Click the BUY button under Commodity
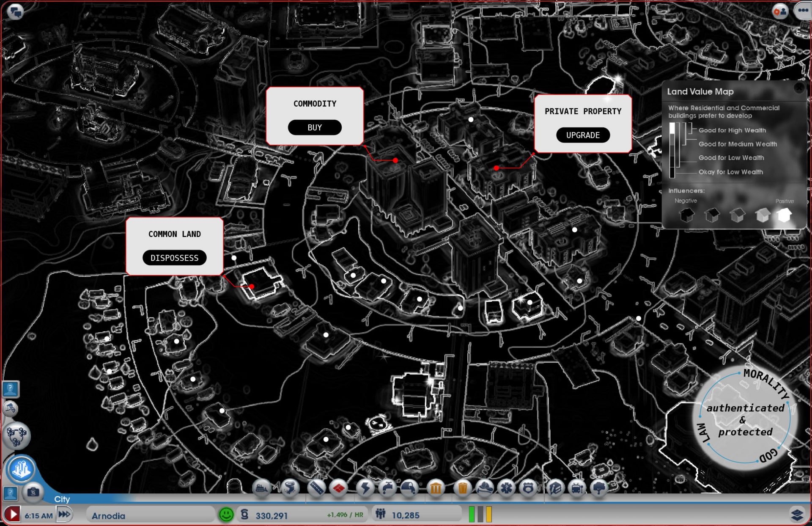The height and width of the screenshot is (526, 812). coord(315,127)
